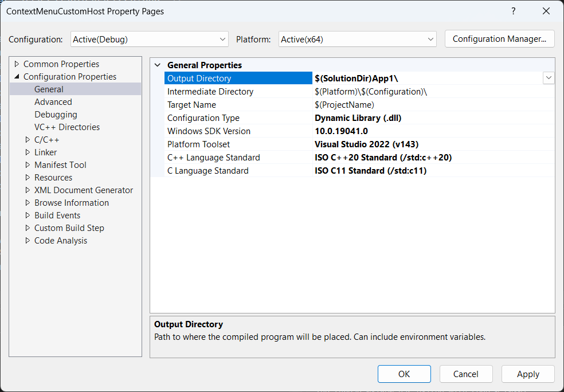
Task: Click ISO C++20 Standard value
Action: pyautogui.click(x=383, y=158)
